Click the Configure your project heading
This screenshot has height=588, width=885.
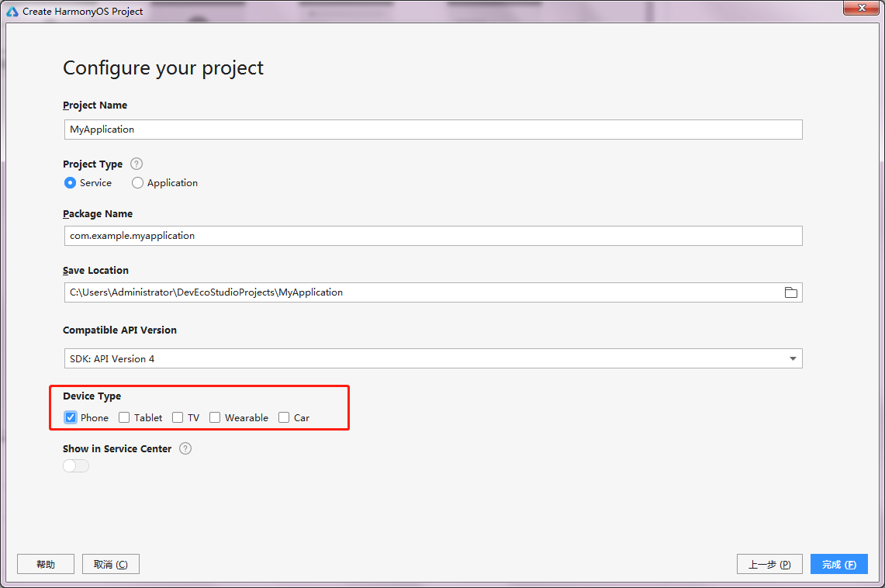point(163,68)
